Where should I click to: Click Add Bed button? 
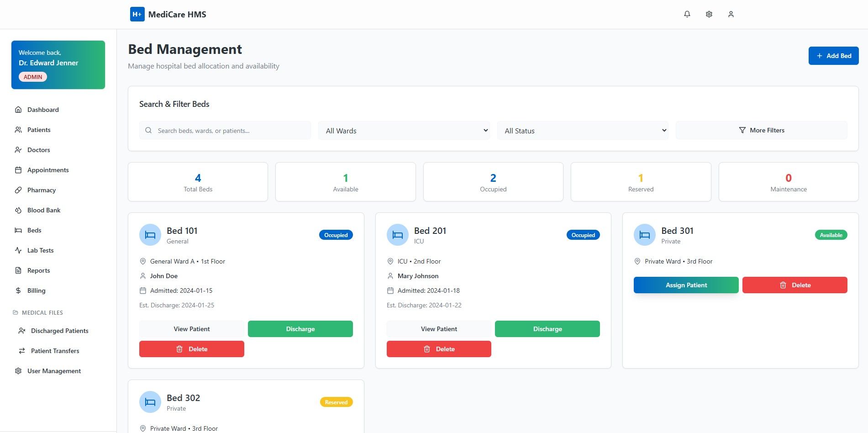pos(833,56)
